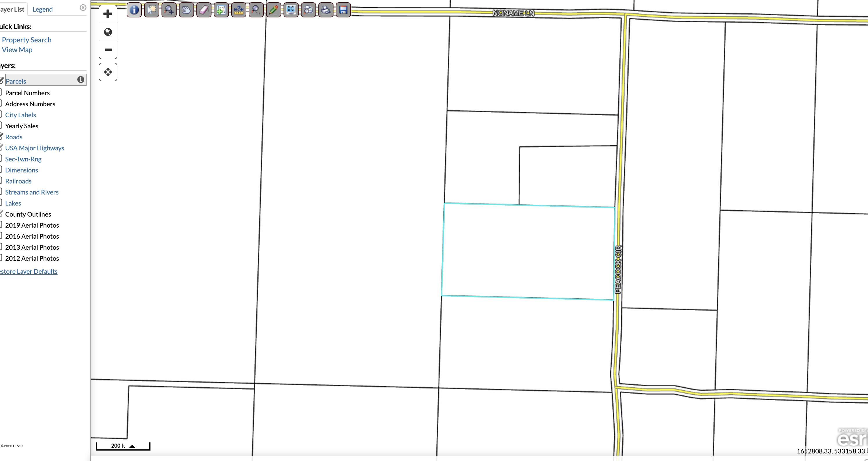Open the Measure distance tool
This screenshot has height=461, width=868.
239,10
